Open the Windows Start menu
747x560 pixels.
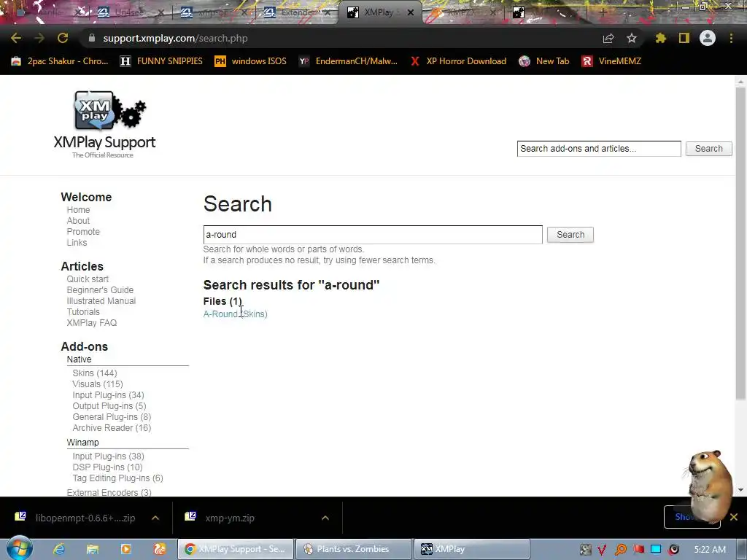(19, 548)
